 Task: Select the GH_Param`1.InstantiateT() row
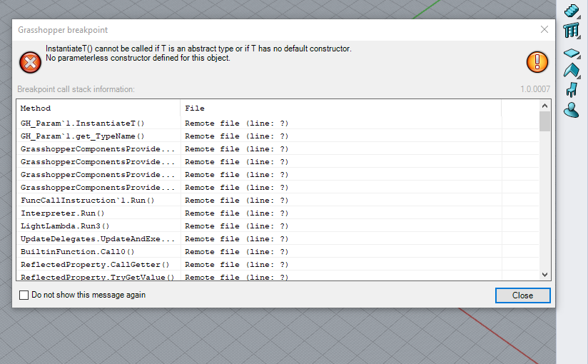click(x=278, y=123)
